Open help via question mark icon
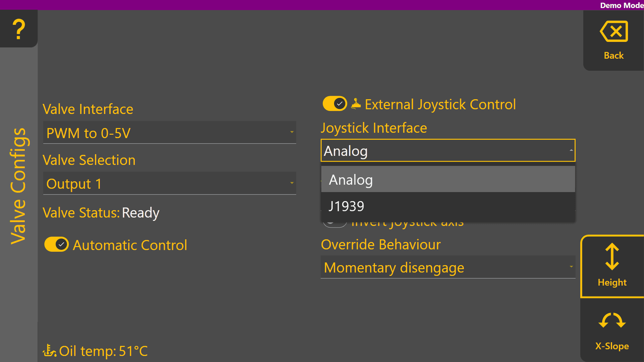 click(x=19, y=29)
